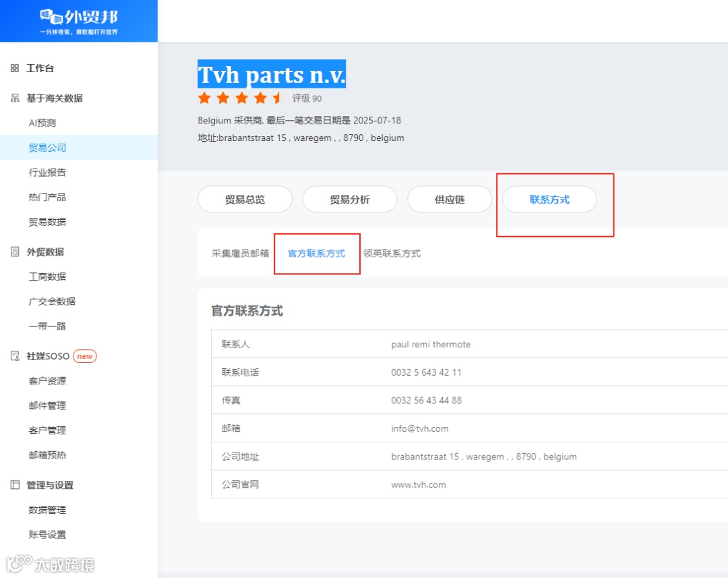Click the 官方联系方式 section heading

247,311
